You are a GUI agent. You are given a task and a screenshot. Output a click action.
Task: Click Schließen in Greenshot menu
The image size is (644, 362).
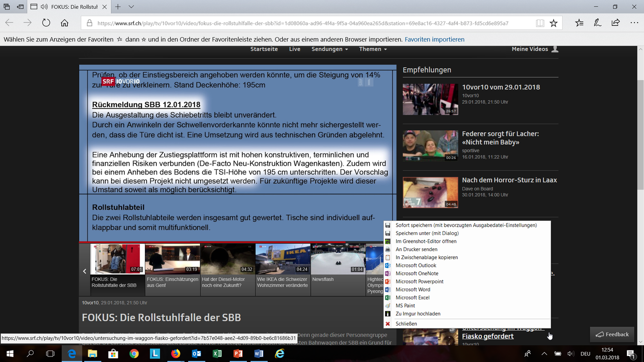467,324
